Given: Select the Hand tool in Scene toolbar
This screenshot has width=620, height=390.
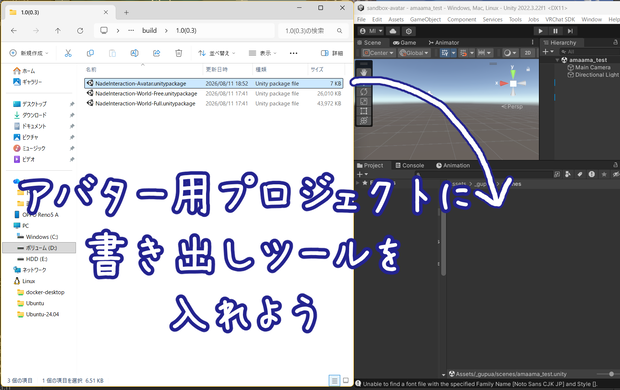Looking at the screenshot, I should 364,72.
